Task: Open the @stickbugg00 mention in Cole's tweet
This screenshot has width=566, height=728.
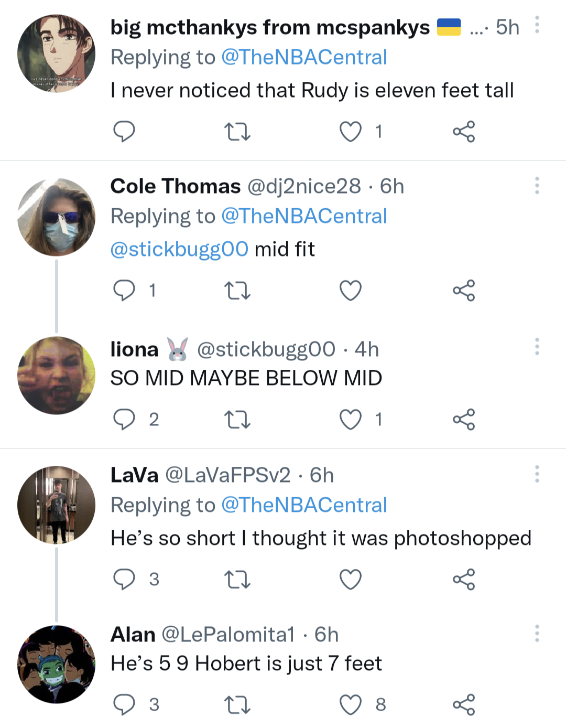Action: click(179, 249)
